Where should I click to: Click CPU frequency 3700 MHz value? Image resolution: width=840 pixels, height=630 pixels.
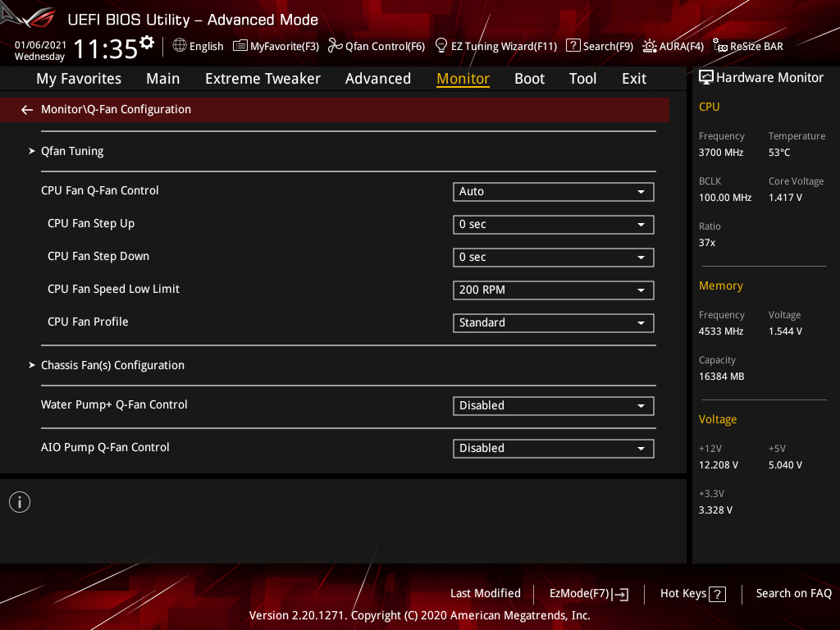[721, 153]
